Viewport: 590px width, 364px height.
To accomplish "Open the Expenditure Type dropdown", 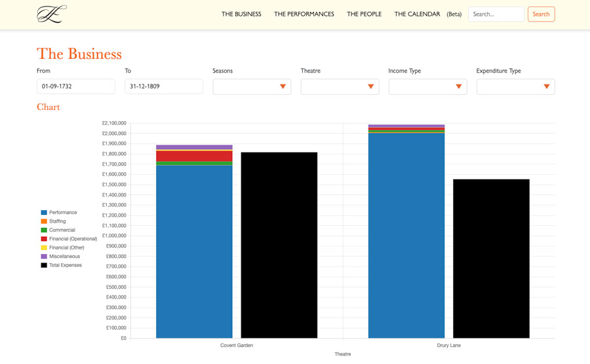I will coord(515,86).
